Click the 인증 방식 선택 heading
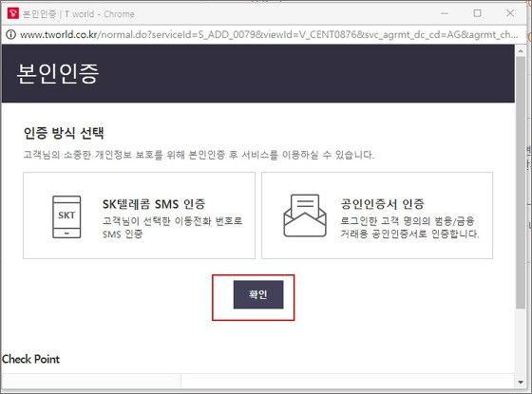Screen dimensions: 532x394 [64, 133]
